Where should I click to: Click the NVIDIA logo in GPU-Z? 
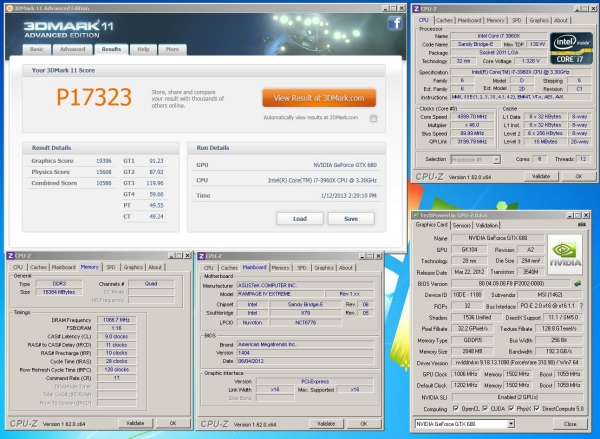coord(565,254)
